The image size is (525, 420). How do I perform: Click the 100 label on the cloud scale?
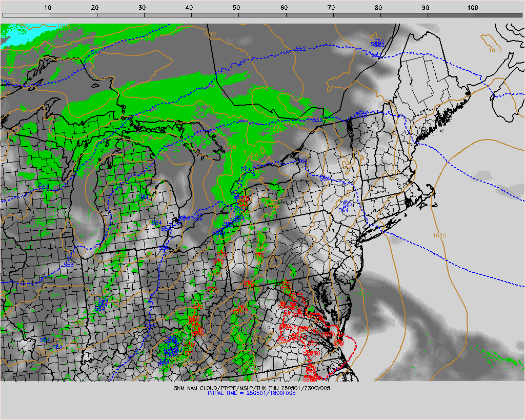coord(473,8)
